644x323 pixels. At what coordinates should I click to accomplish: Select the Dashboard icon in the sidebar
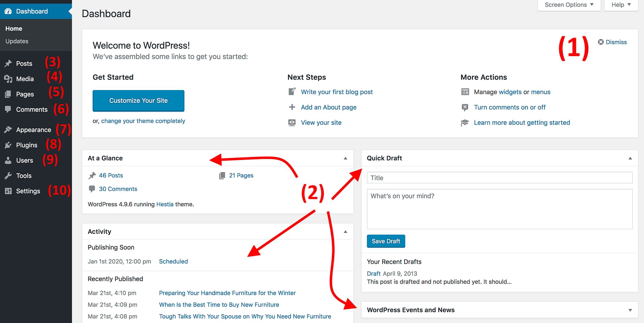tap(8, 11)
